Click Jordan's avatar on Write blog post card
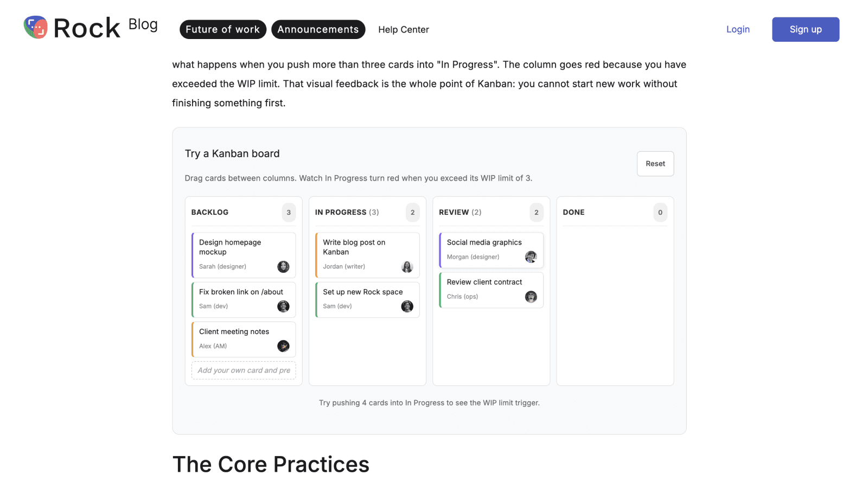868x488 pixels. click(x=407, y=267)
